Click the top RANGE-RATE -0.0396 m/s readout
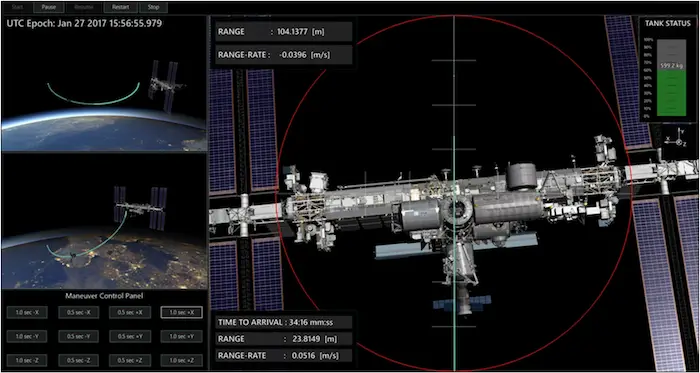Image resolution: width=700 pixels, height=373 pixels. [283, 54]
